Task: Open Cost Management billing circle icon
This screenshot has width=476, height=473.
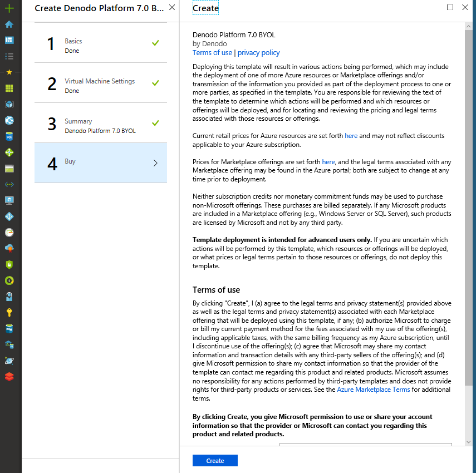Action: (x=9, y=280)
